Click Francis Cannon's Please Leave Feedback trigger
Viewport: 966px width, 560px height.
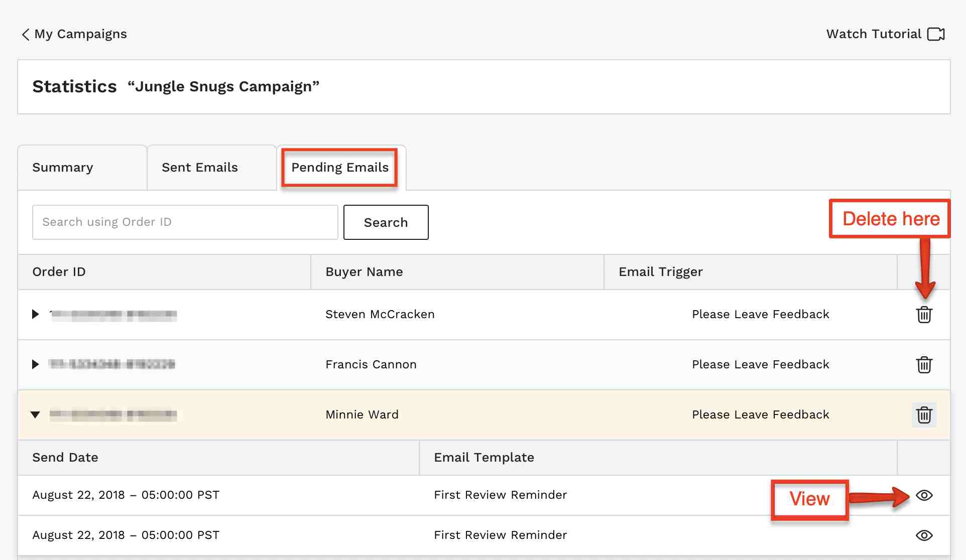coord(761,365)
